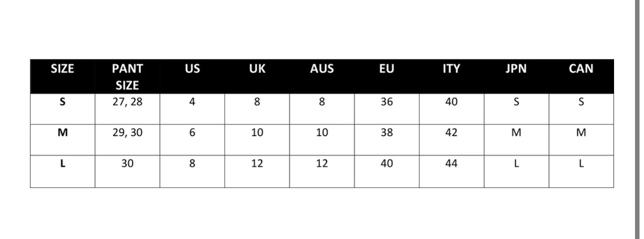Screen dimensions: 644x239
Task: Click the pant size cell reading 27, 28
Action: (127, 102)
